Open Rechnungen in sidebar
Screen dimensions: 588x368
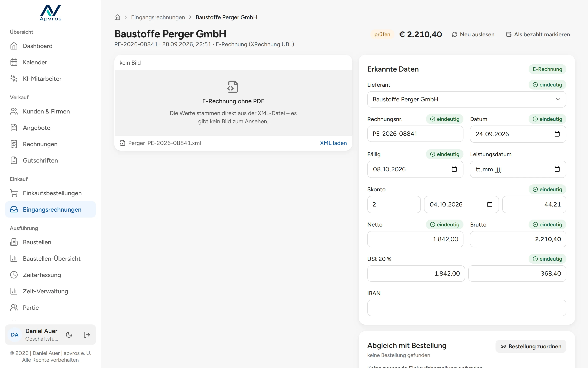click(x=51, y=144)
